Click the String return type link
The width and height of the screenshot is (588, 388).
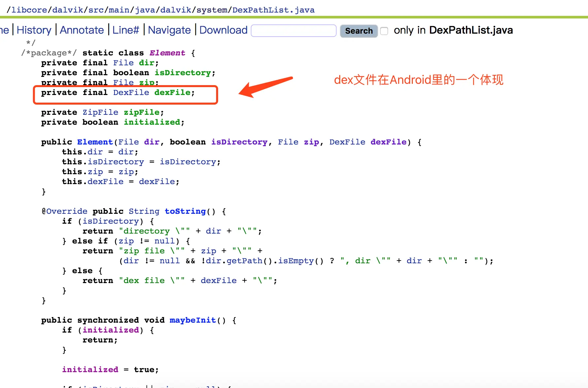144,211
